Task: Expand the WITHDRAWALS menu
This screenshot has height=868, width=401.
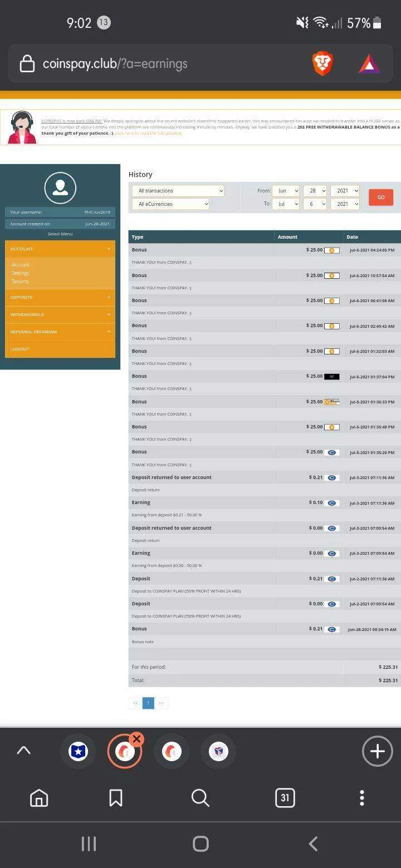Action: tap(60, 315)
